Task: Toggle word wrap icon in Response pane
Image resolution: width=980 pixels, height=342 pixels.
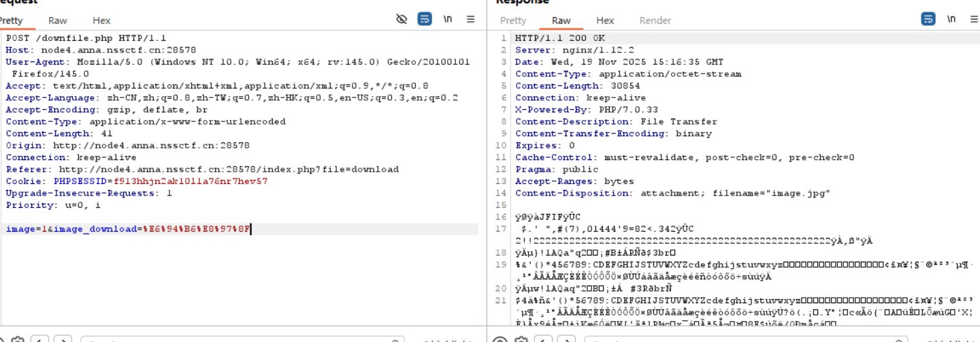Action: (x=928, y=19)
